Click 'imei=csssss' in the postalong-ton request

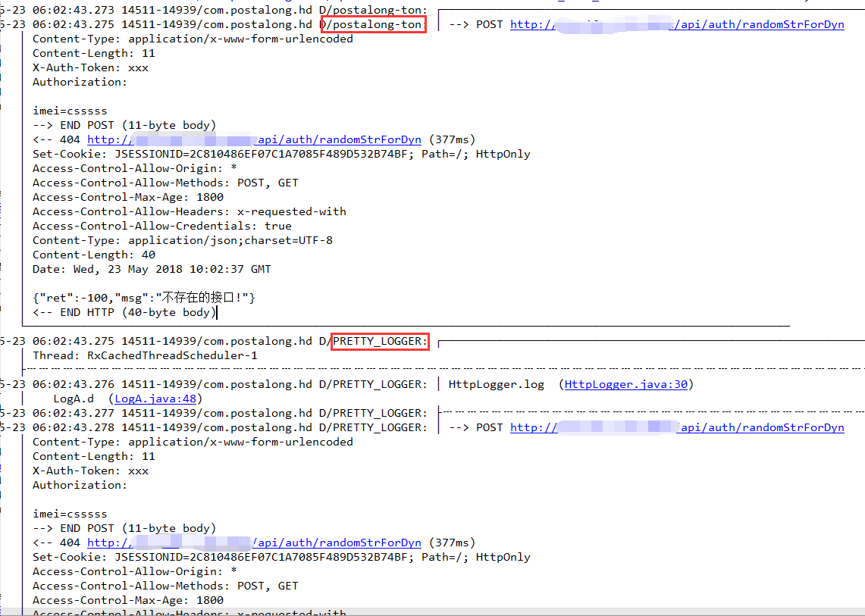[70, 111]
